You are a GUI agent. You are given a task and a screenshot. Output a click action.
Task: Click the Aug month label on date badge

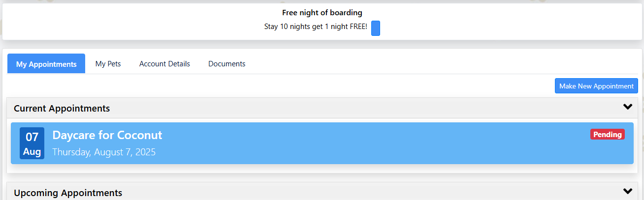click(x=32, y=151)
